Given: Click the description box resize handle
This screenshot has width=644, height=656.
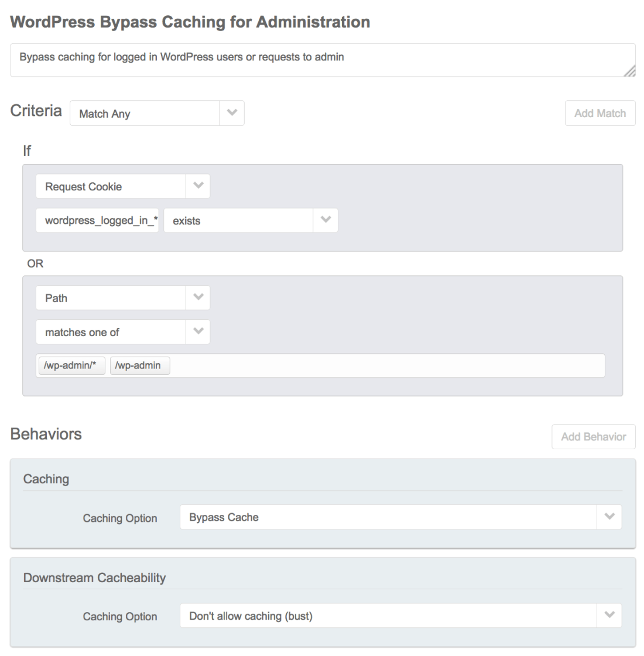Looking at the screenshot, I should click(x=629, y=71).
